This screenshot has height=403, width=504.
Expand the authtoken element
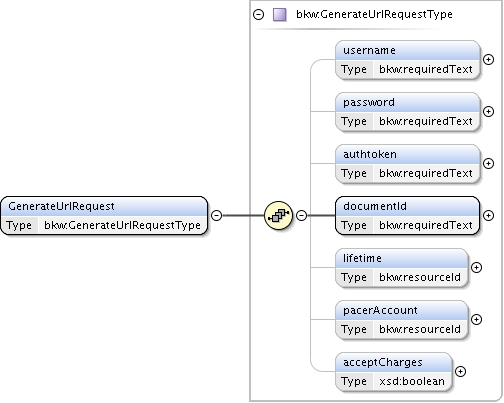point(488,163)
